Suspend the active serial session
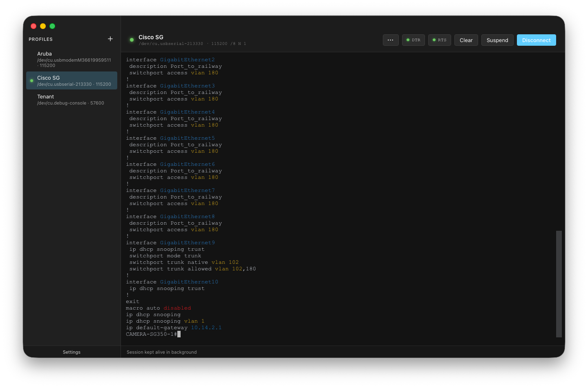588x388 pixels. point(497,40)
